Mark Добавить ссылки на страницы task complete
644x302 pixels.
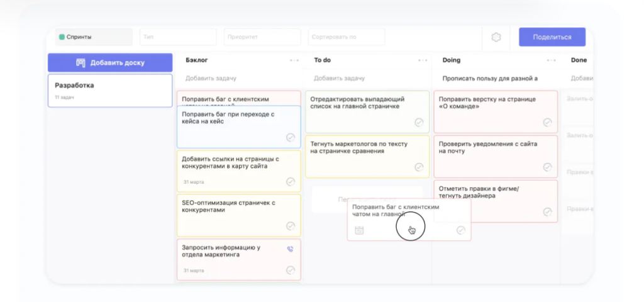pos(291,182)
